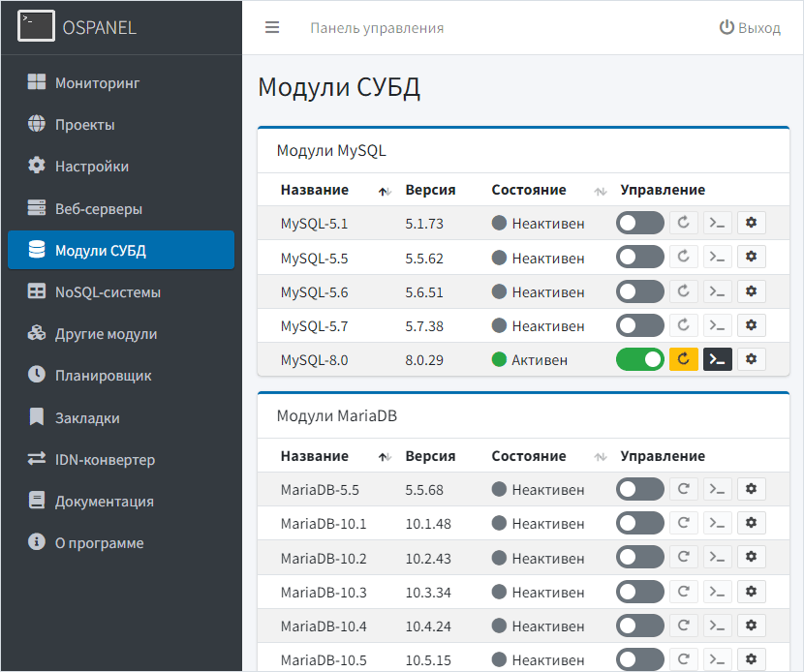Turn on the MySQL-5.6 toggle

coord(640,291)
